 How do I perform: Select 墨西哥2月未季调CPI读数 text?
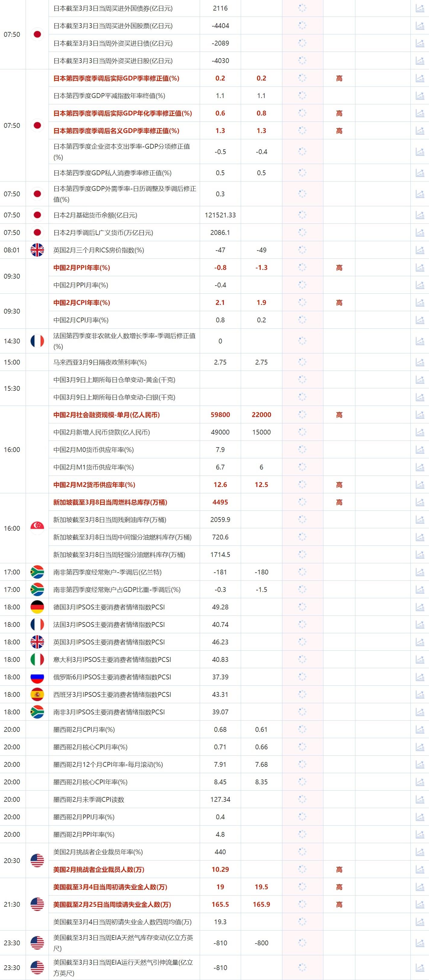pos(89,800)
